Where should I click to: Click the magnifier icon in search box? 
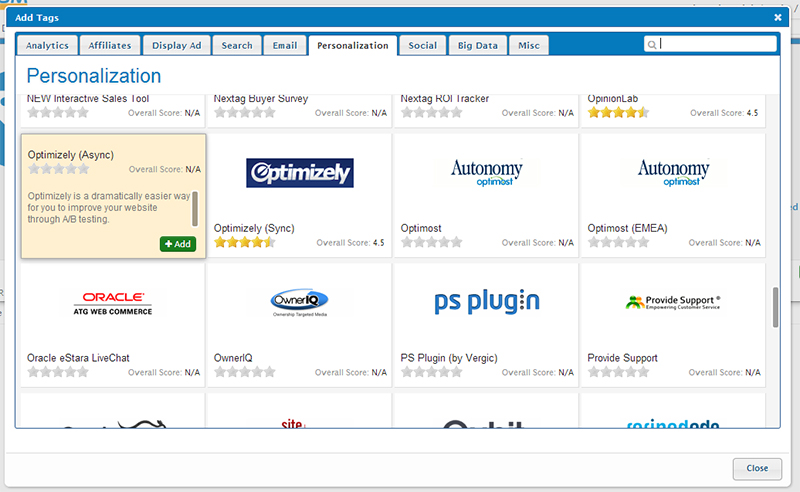[x=652, y=45]
